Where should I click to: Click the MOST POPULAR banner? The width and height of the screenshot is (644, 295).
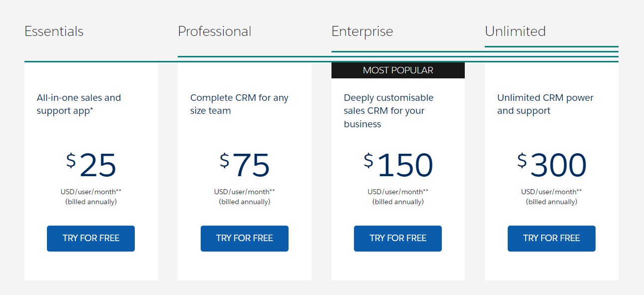tap(397, 70)
